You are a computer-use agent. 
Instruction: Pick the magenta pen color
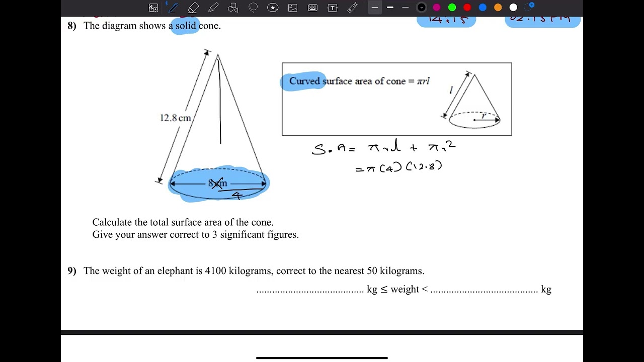coord(437,8)
